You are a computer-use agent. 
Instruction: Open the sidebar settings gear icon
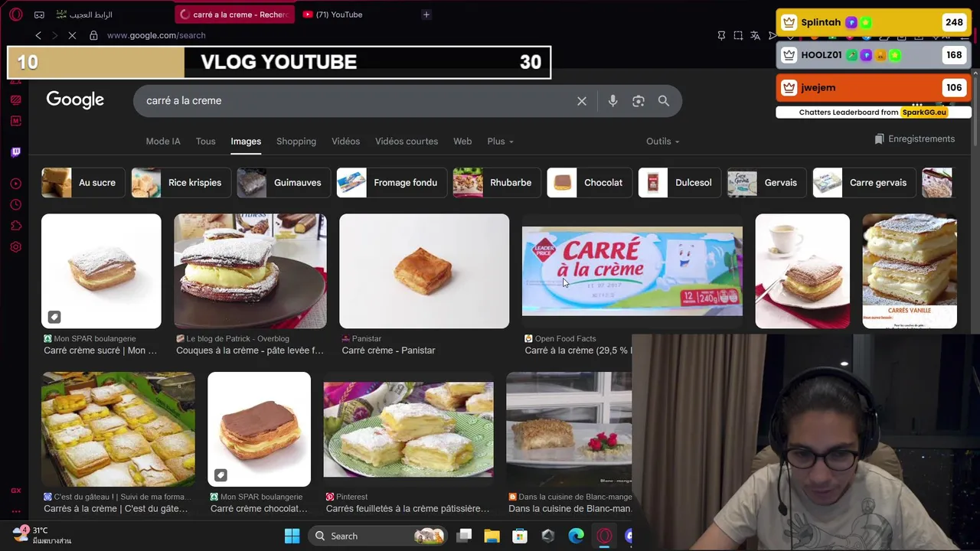pyautogui.click(x=15, y=247)
